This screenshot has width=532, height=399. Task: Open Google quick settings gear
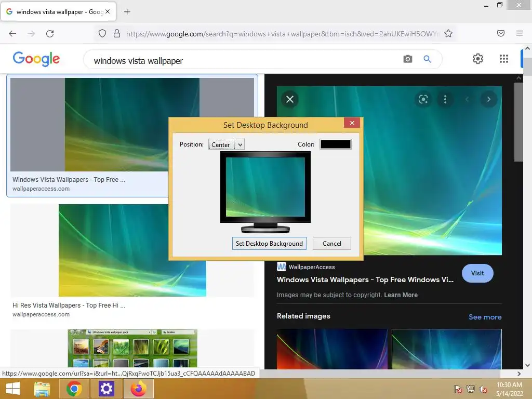coord(478,59)
